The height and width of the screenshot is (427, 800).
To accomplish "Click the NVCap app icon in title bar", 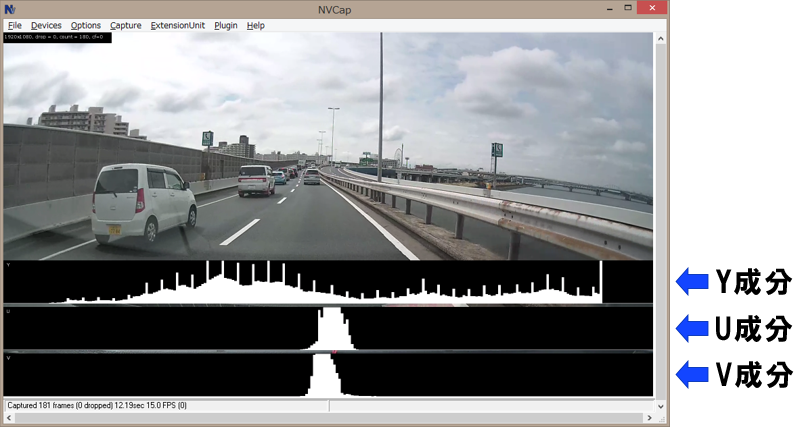I will click(x=10, y=9).
